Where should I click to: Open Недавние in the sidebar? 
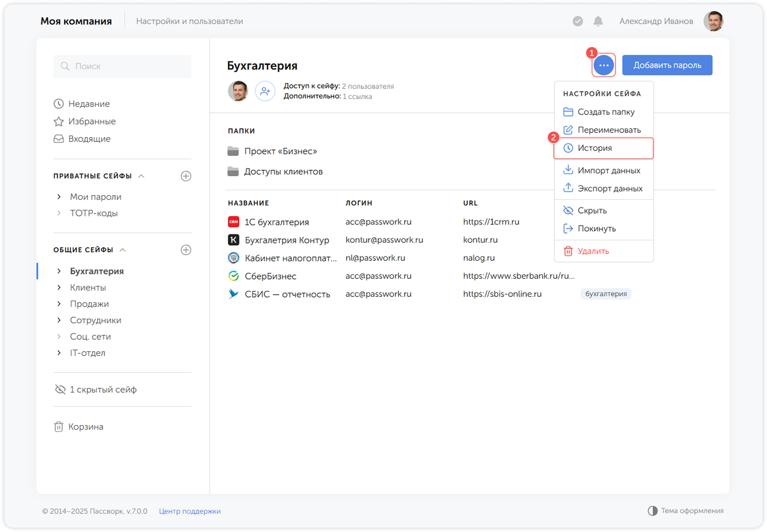pyautogui.click(x=82, y=104)
